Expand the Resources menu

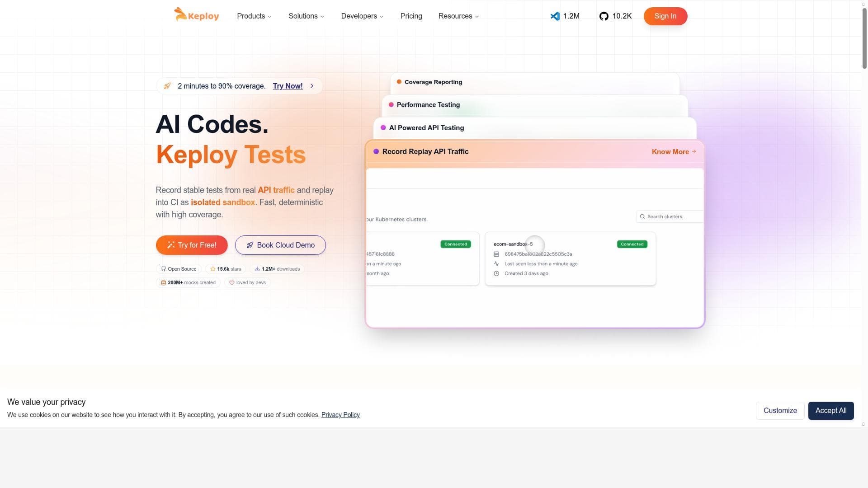[x=458, y=16]
